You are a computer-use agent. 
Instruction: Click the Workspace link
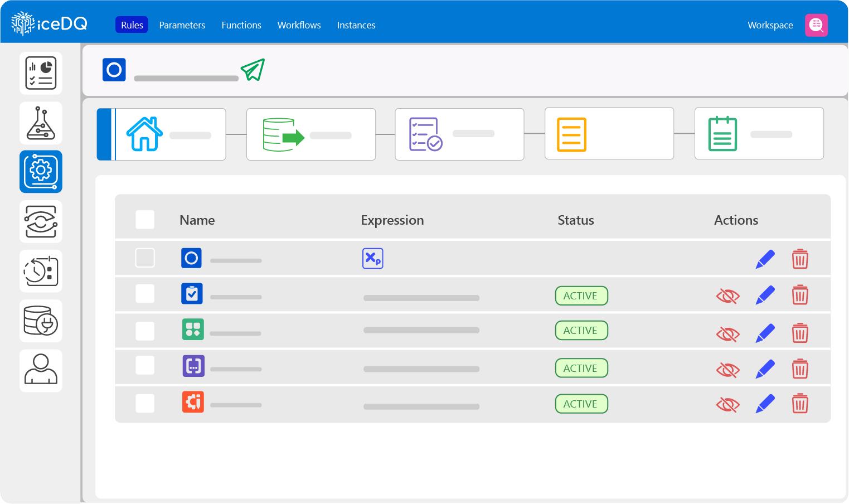[770, 25]
